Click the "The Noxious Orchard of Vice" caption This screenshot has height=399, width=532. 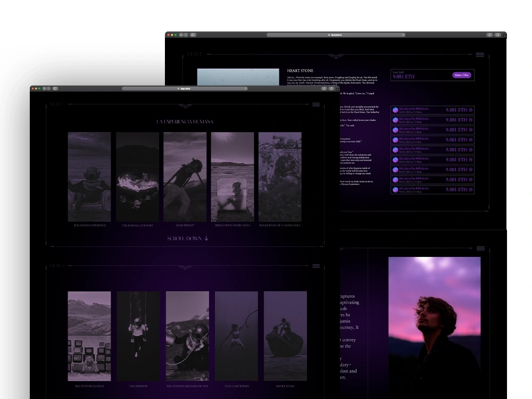point(187,386)
